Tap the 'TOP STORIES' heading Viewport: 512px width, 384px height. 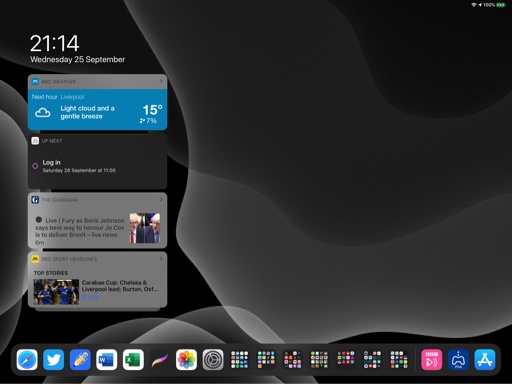tap(51, 273)
